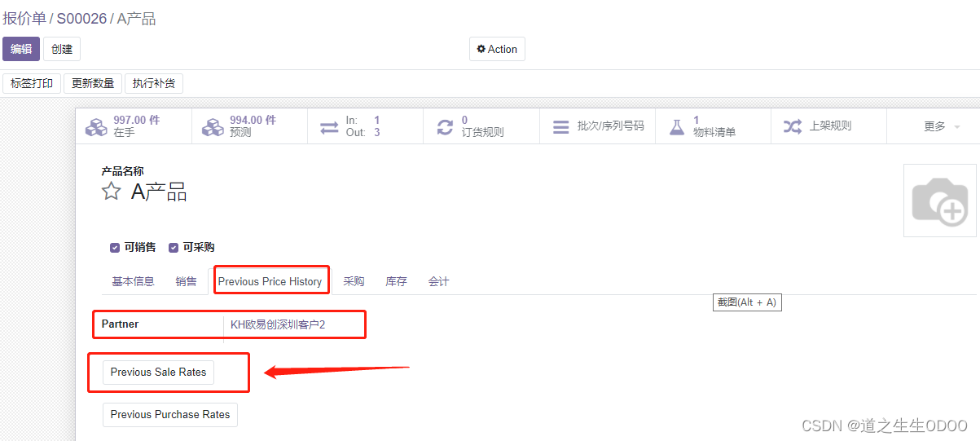This screenshot has height=441, width=980.
Task: Switch to the 会计 tab
Action: pyautogui.click(x=438, y=281)
